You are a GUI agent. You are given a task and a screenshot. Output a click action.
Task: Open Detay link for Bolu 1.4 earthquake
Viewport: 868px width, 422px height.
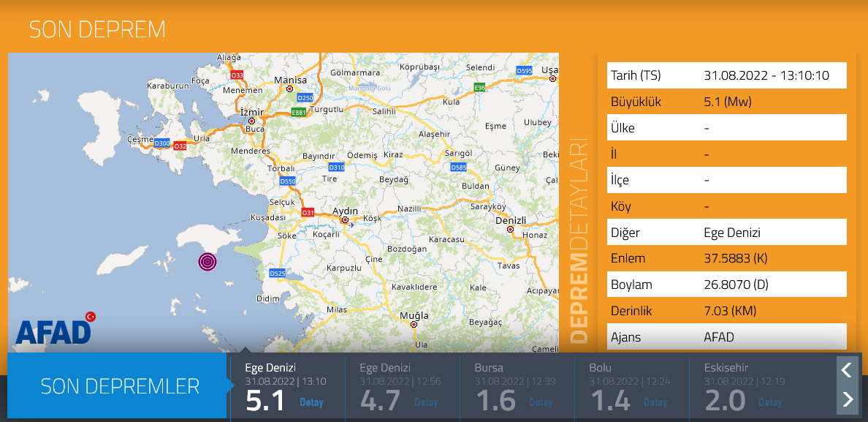click(655, 402)
